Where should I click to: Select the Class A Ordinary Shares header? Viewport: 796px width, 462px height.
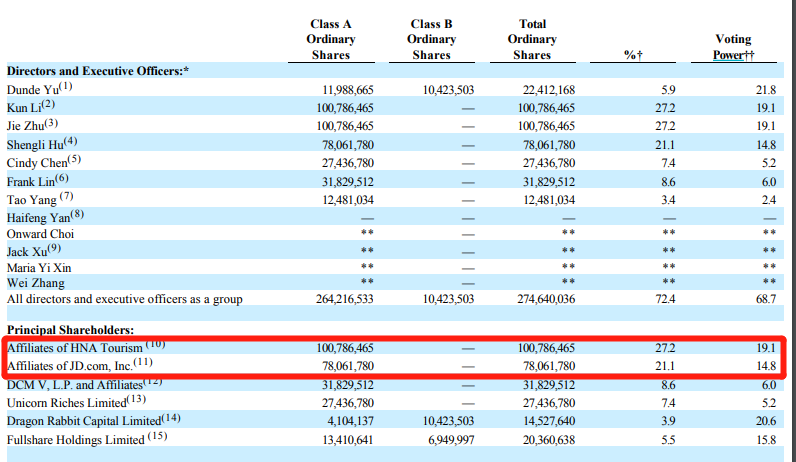[x=331, y=39]
